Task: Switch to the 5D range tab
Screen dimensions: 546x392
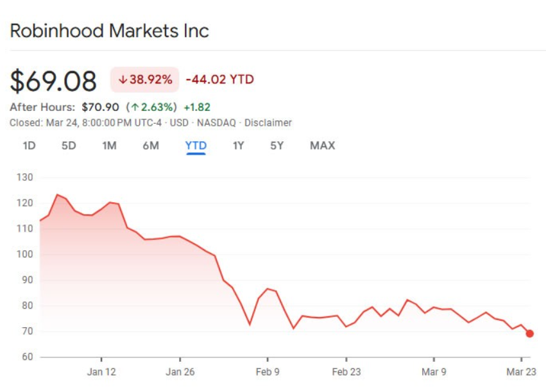Action: [x=69, y=146]
